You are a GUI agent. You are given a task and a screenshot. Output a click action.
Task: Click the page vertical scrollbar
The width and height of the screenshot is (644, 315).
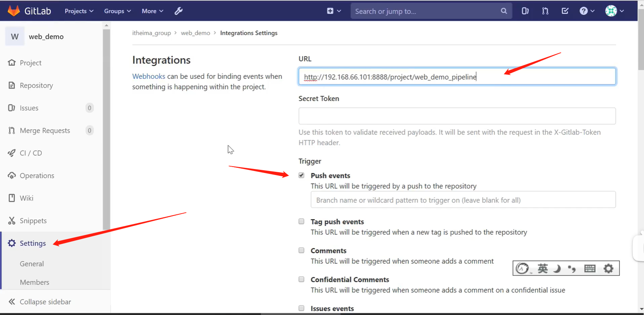point(641,40)
